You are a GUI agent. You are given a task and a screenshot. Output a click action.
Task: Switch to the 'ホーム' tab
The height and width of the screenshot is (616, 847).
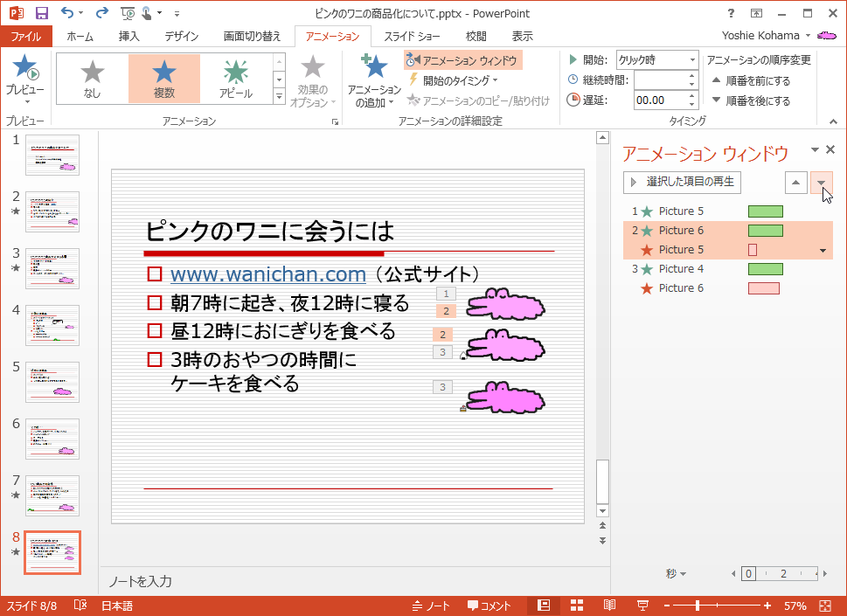pos(80,36)
